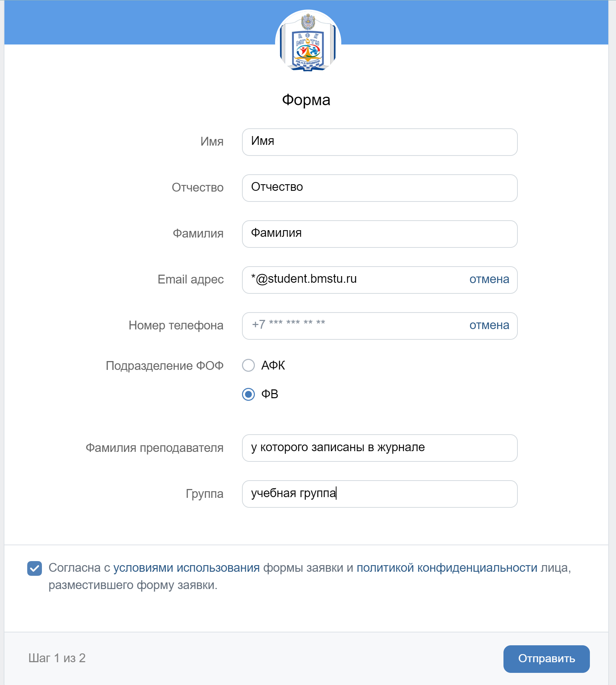Choose the АФК radio option
The width and height of the screenshot is (616, 685).
coord(249,365)
